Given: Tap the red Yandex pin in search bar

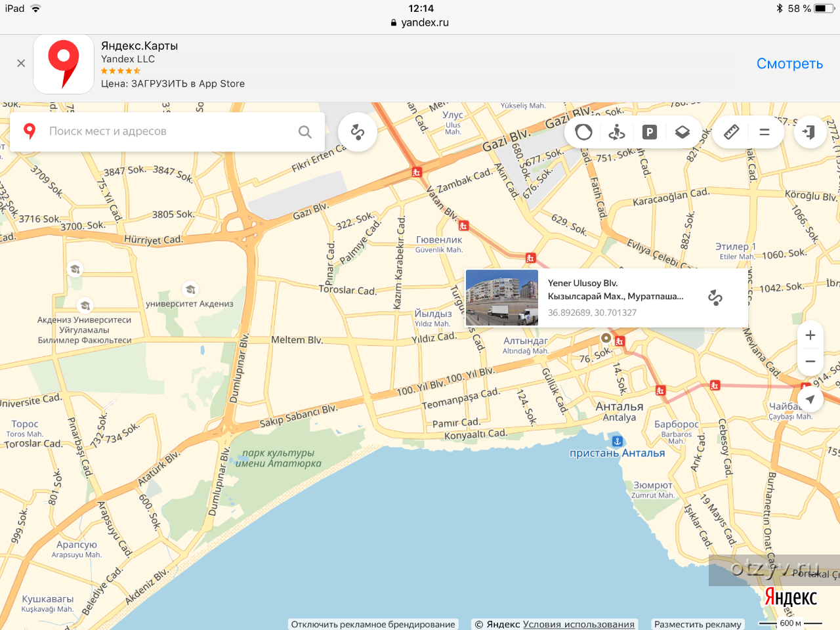Looking at the screenshot, I should click(x=30, y=131).
